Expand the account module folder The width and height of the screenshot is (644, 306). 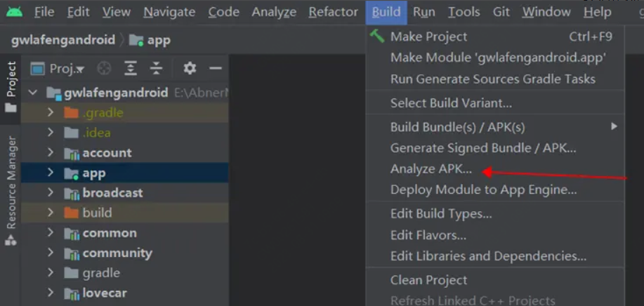[51, 152]
